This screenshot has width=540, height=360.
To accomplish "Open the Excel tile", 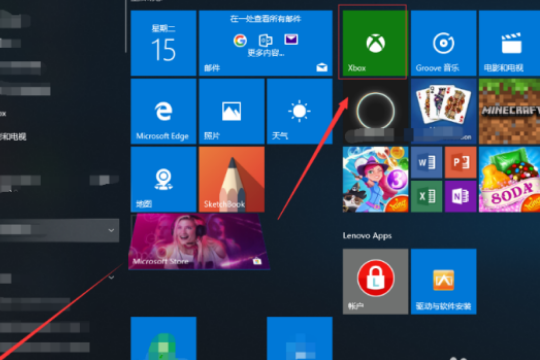I will coord(426,196).
